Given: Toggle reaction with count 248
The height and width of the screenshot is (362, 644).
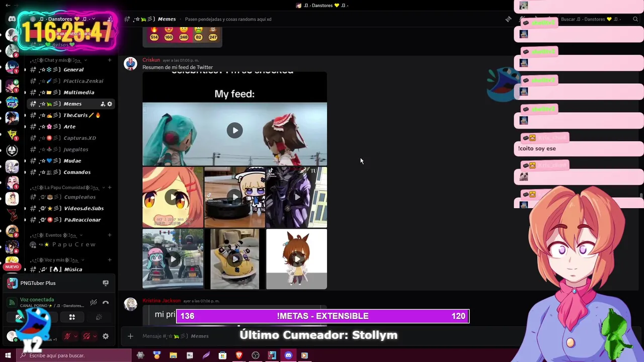Looking at the screenshot, I should click(x=184, y=34).
